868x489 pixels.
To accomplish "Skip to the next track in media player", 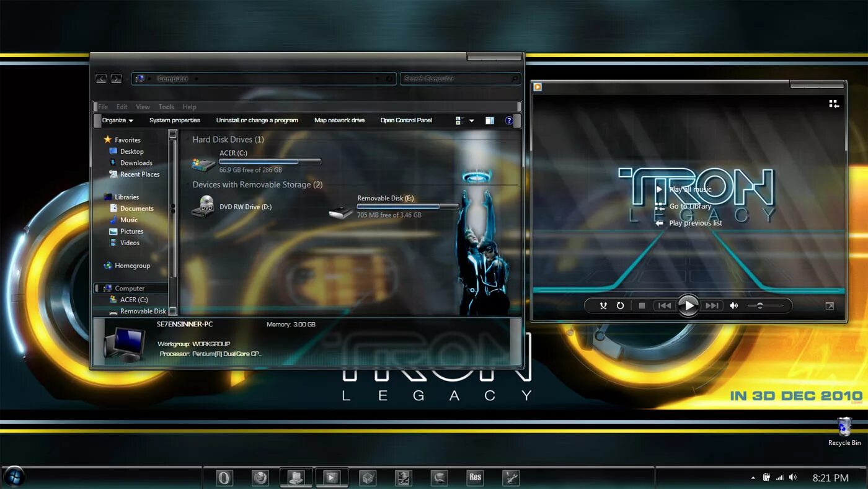I will (x=712, y=305).
